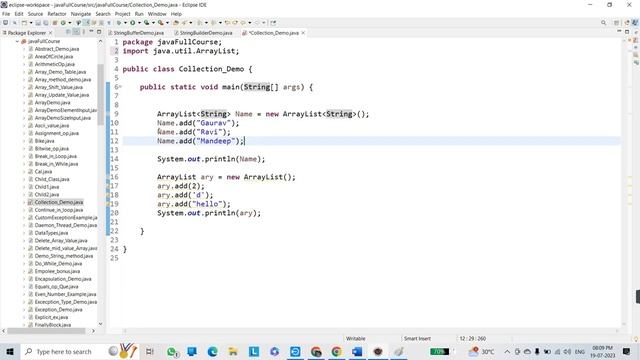Screen dimensions: 640x360
Task: Click the Save All toolbar icon
Action: 46,23
